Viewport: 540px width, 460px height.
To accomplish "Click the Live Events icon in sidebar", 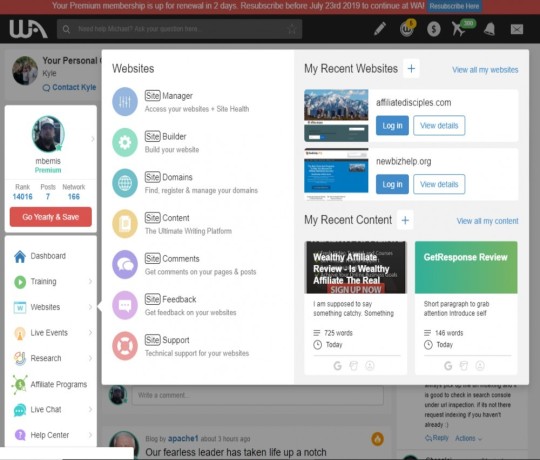I will tap(20, 333).
